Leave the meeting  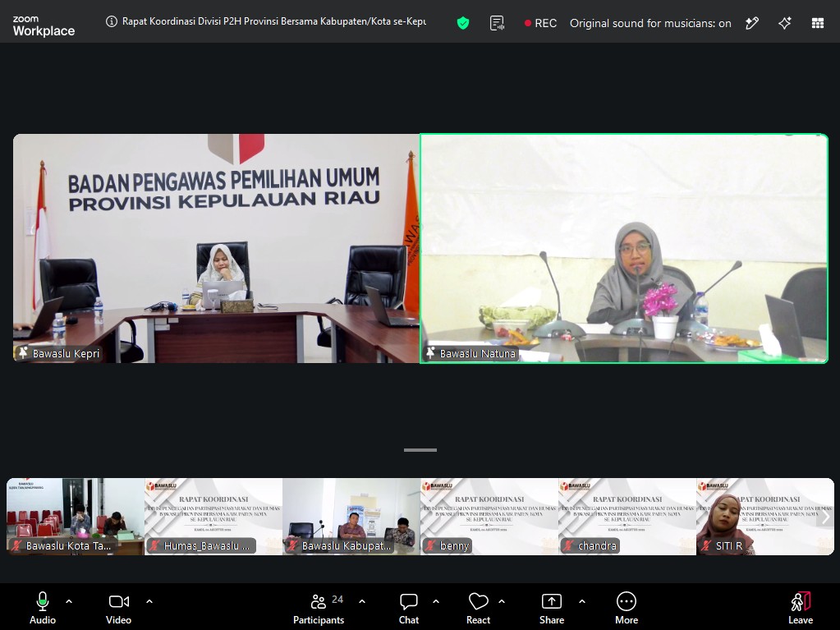coord(801,608)
